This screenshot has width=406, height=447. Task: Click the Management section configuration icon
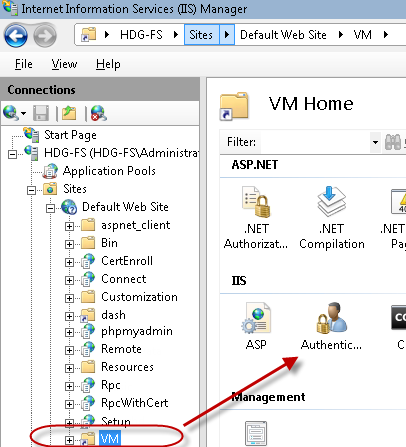click(256, 433)
